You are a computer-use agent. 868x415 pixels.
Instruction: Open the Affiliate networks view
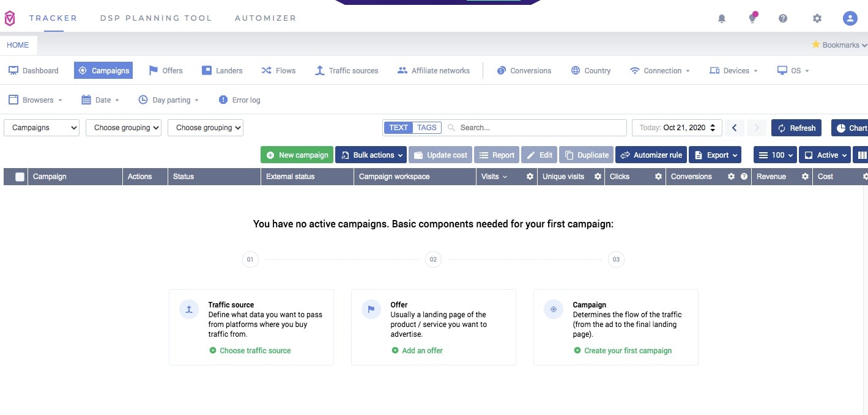434,70
